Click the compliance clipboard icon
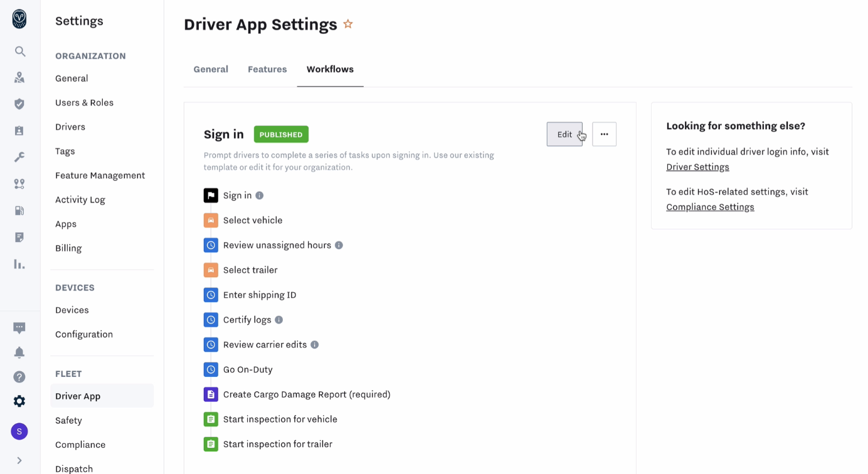This screenshot has width=868, height=474. click(x=19, y=131)
